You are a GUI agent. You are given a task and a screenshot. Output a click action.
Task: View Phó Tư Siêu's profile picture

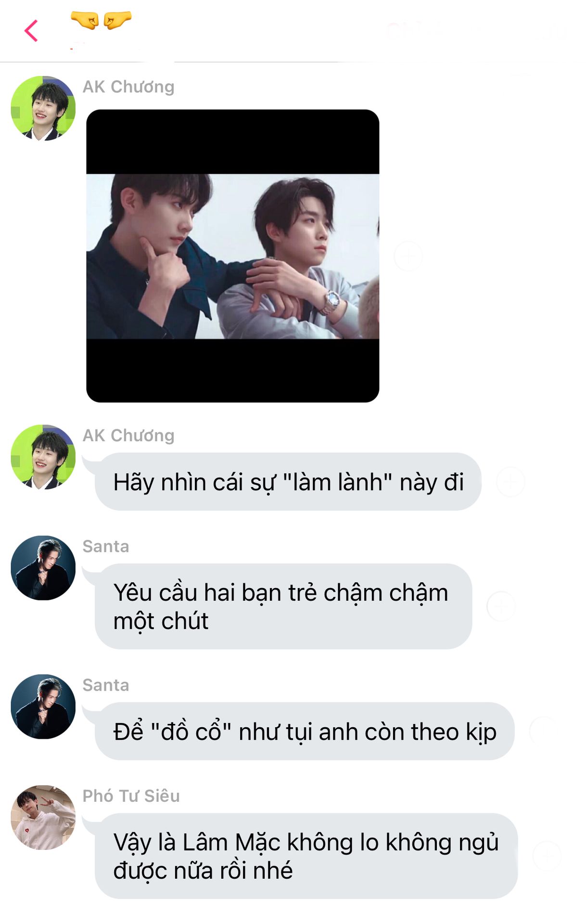(x=43, y=818)
